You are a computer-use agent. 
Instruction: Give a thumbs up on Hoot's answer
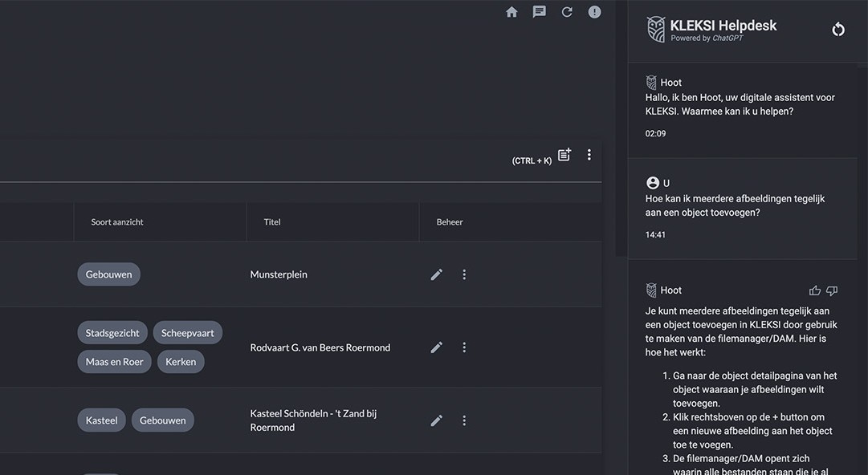[814, 290]
